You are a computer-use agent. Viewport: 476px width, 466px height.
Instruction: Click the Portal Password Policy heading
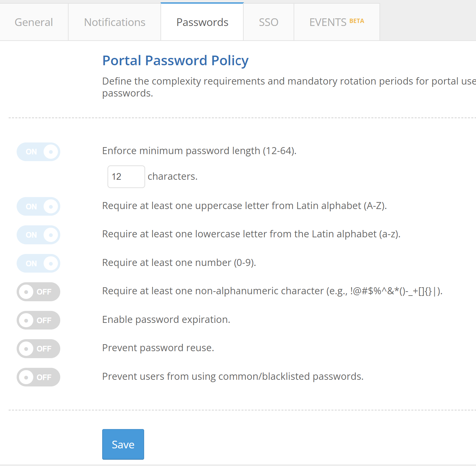pos(175,61)
